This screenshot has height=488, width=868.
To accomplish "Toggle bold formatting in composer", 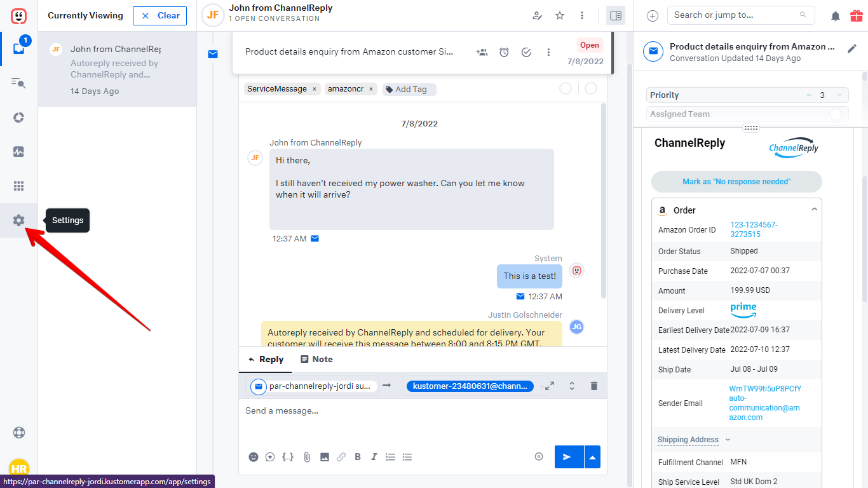I will pyautogui.click(x=358, y=457).
